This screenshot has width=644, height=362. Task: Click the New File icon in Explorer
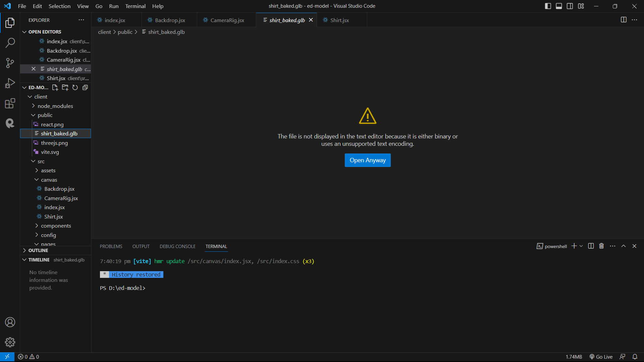(x=55, y=87)
